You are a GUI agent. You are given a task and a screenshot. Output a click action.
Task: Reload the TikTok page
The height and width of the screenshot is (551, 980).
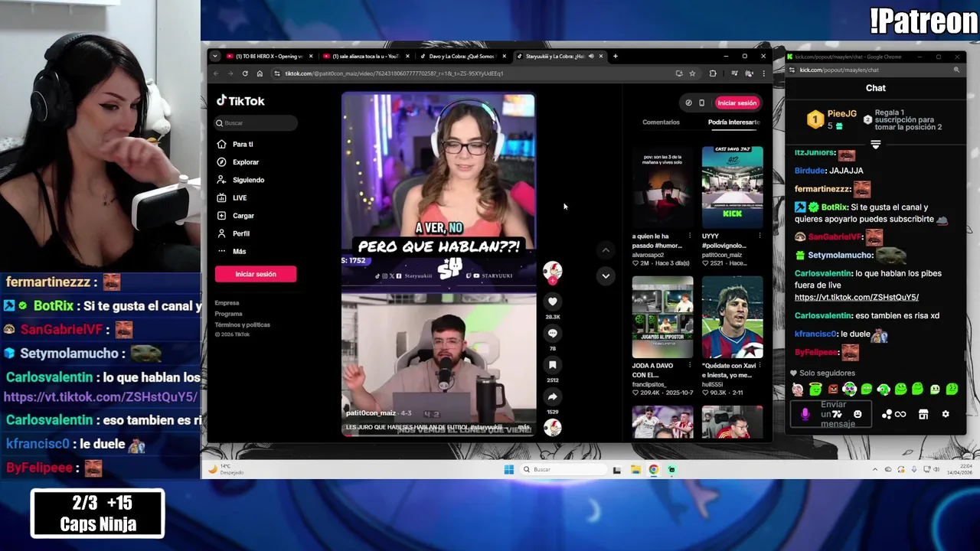[245, 73]
